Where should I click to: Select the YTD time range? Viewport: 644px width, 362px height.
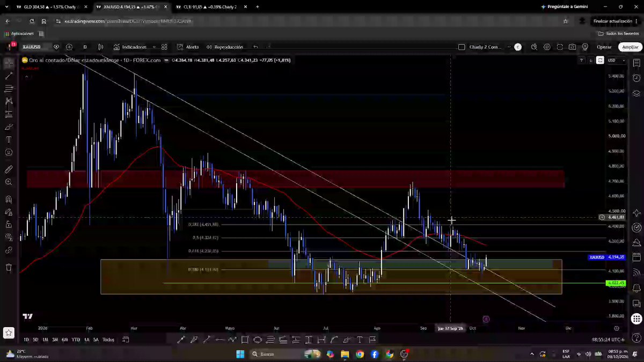pyautogui.click(x=76, y=339)
